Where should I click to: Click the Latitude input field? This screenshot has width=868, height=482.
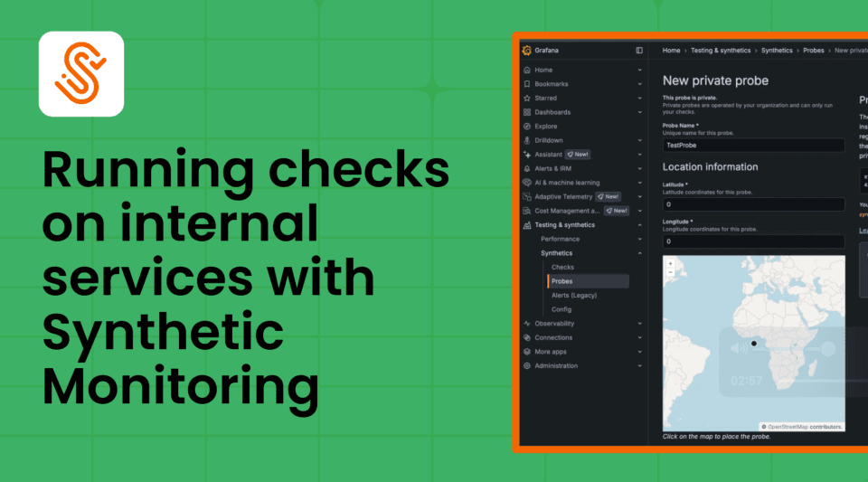[753, 204]
